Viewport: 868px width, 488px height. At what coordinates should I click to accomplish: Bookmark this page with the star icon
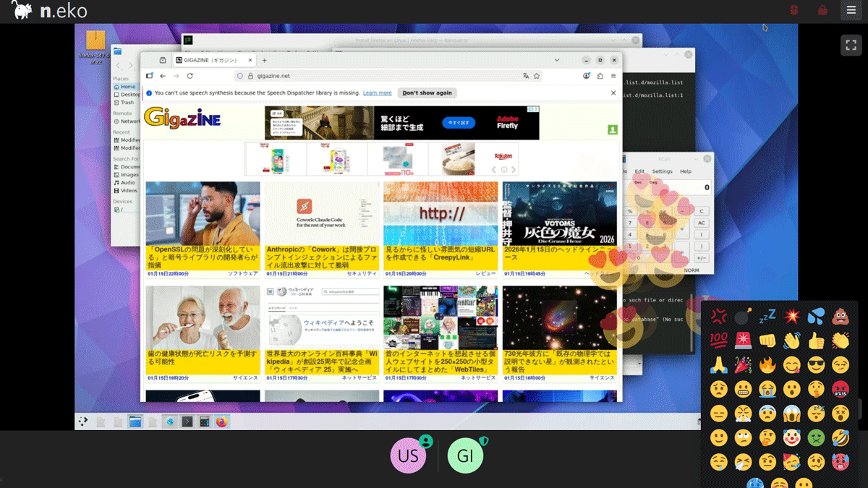pos(537,76)
